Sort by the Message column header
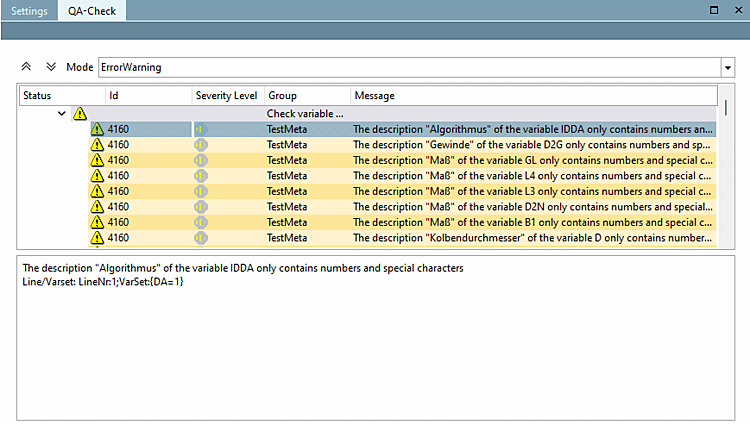 (x=534, y=96)
